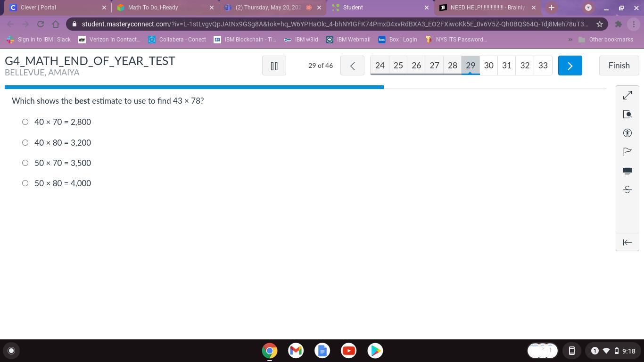
Task: Open the NYS ITS Password bookmark
Action: [x=456, y=40]
